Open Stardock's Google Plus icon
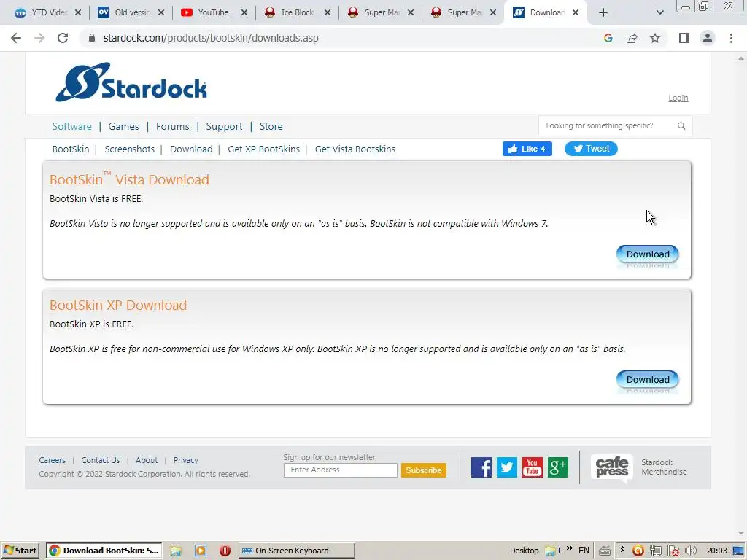The width and height of the screenshot is (747, 560). [x=558, y=467]
